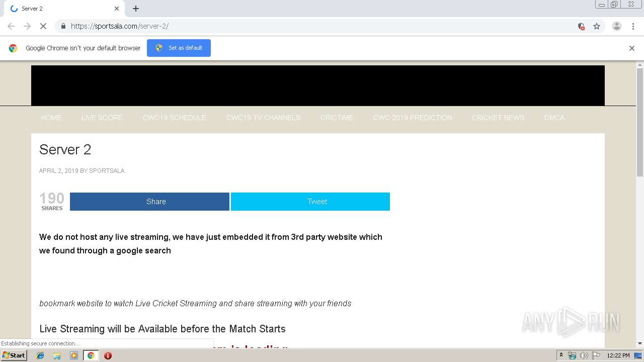644x362 pixels.
Task: Open SPORTSALA author link
Action: [107, 171]
